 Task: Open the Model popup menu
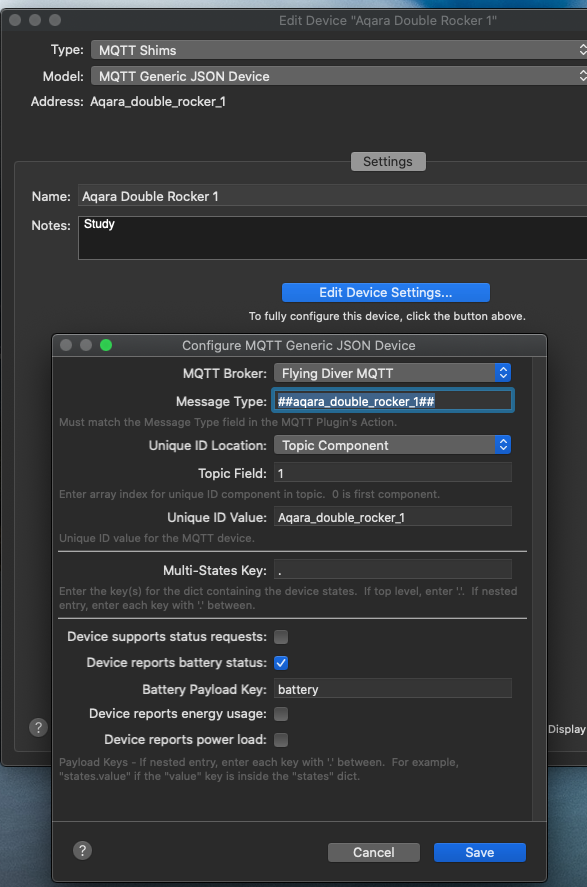(x=339, y=76)
